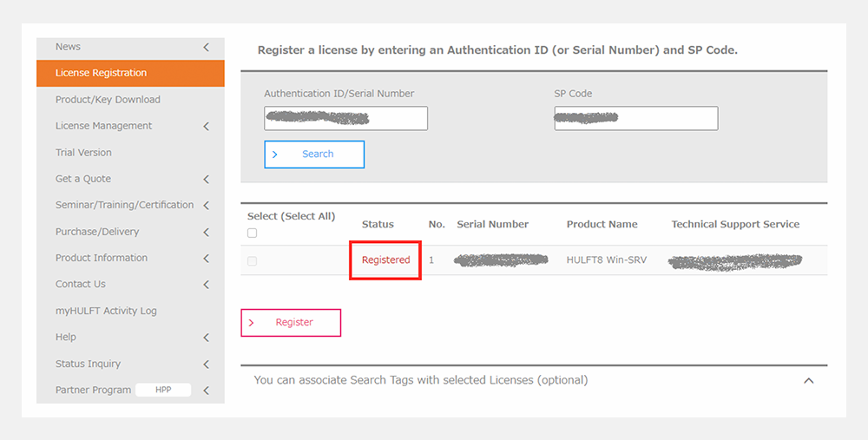Collapse the Search Tags section arrow
The width and height of the screenshot is (868, 440).
point(808,381)
